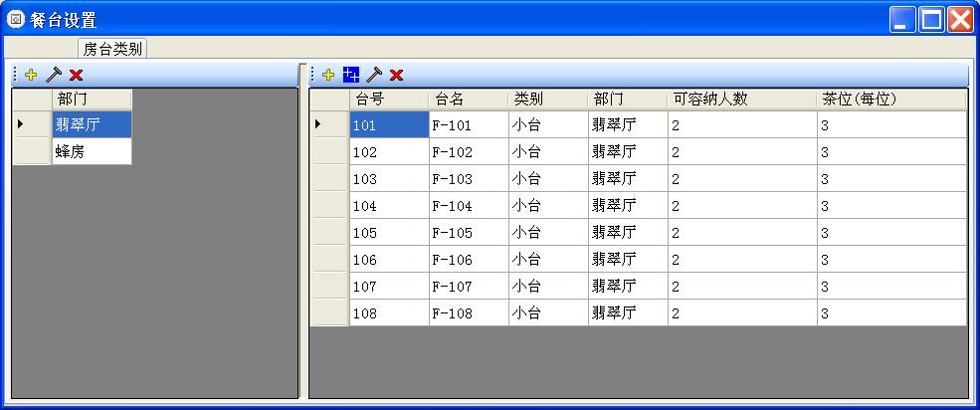Click the blue batch-add tables icon
Screen dimensions: 980x410
click(351, 75)
